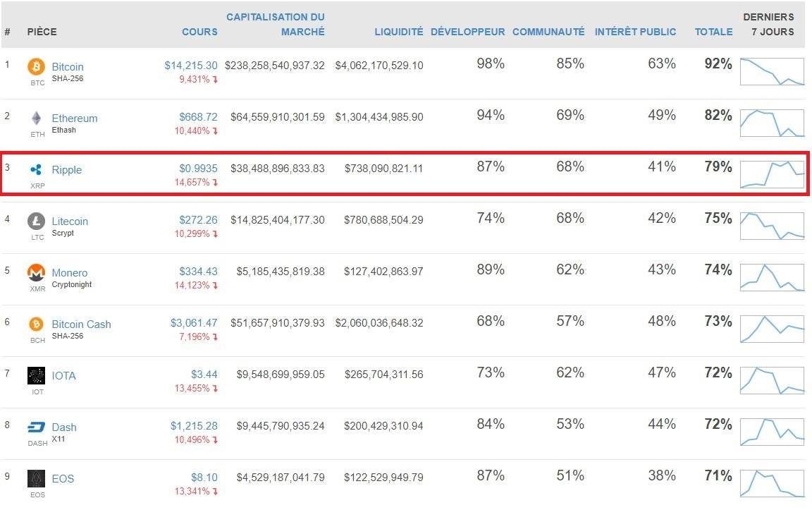The image size is (812, 510).
Task: Click the Monero logo
Action: [36, 272]
